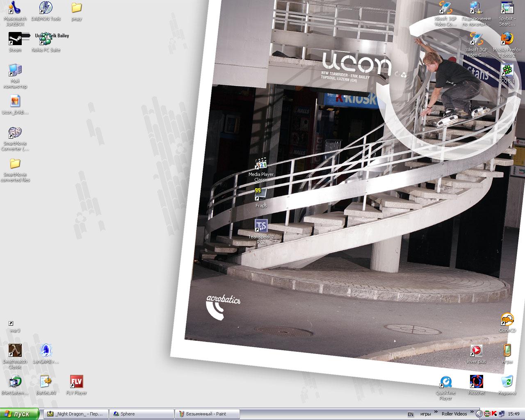
Task: Click the Spybot Search & Destroy icon
Action: click(x=507, y=8)
